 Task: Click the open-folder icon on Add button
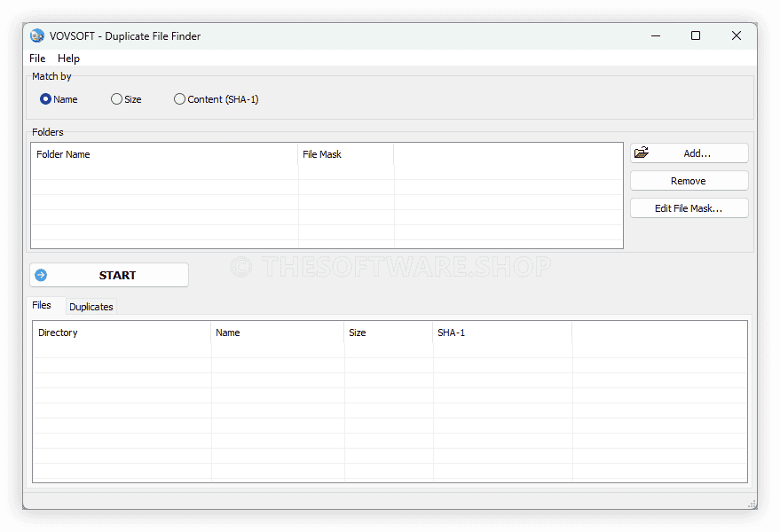[x=642, y=153]
